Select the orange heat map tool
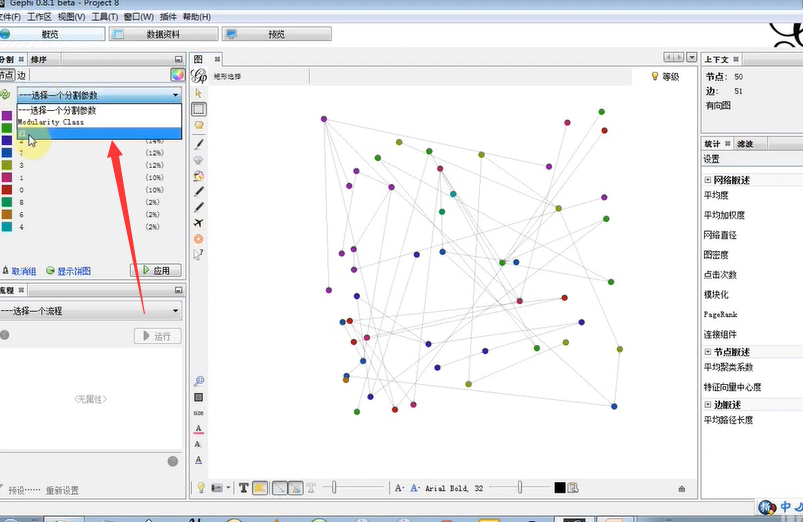The image size is (803, 522). pos(199,239)
